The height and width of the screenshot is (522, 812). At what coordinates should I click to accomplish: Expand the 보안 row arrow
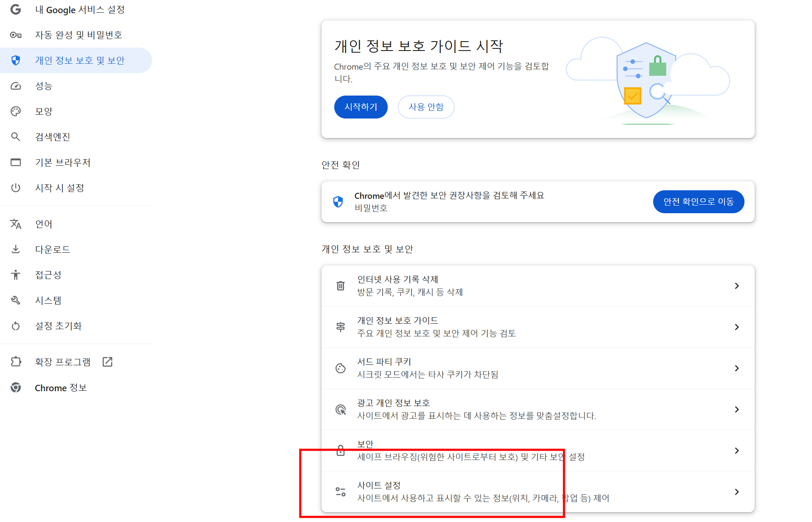[x=737, y=451]
